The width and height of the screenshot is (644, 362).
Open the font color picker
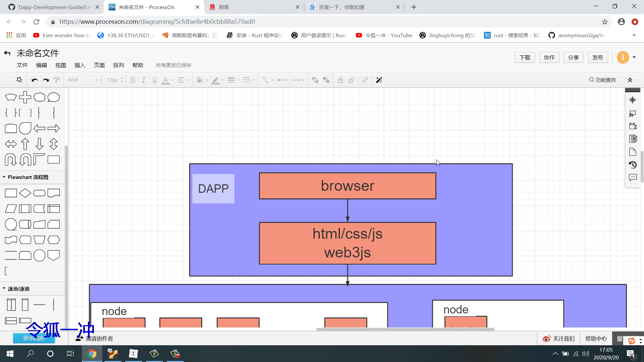click(168, 80)
